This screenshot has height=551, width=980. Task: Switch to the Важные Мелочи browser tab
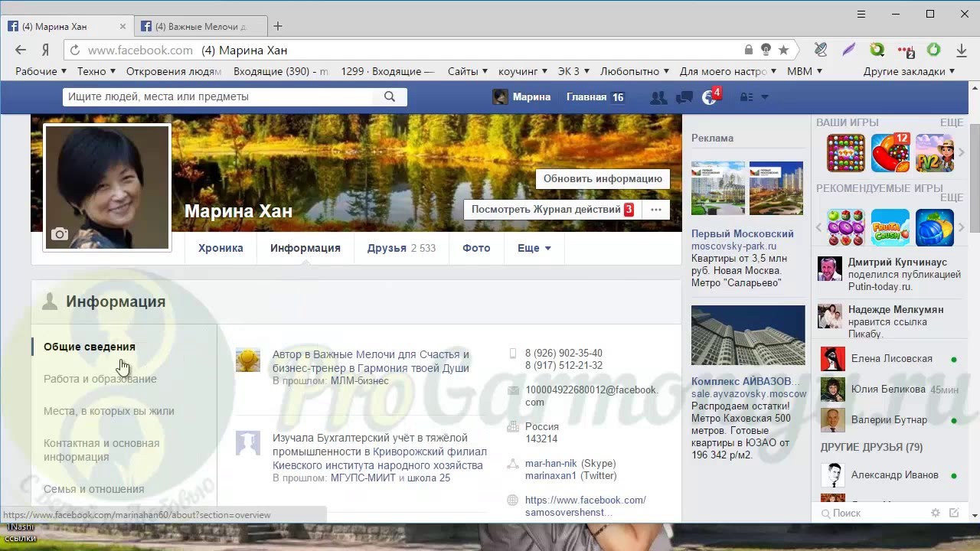(x=201, y=26)
